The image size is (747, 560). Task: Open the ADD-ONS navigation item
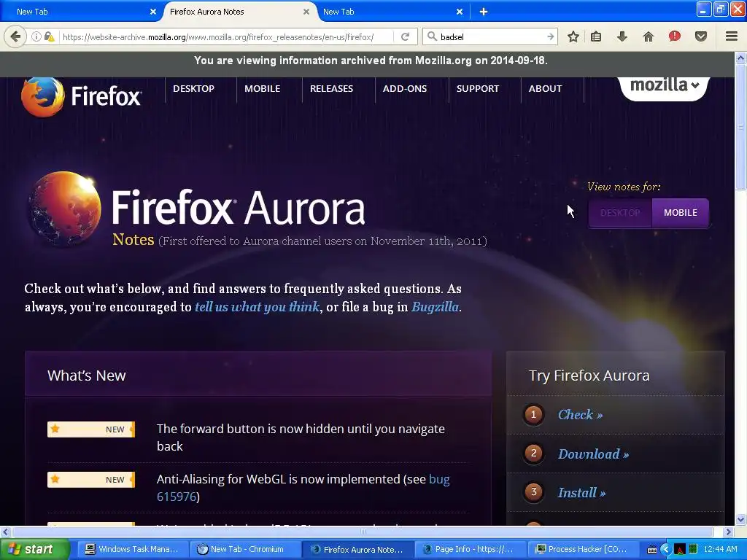coord(405,88)
